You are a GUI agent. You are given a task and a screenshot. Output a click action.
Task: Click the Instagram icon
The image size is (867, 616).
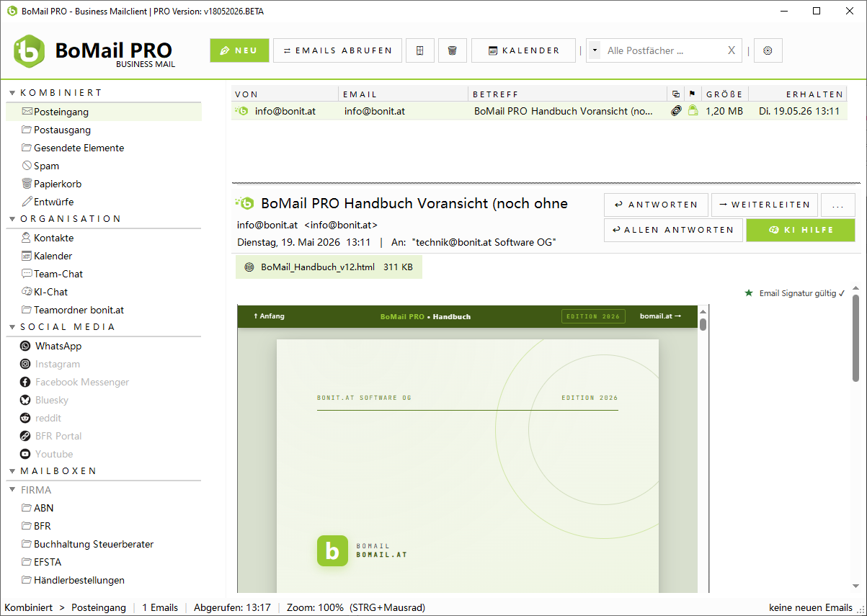click(x=25, y=364)
